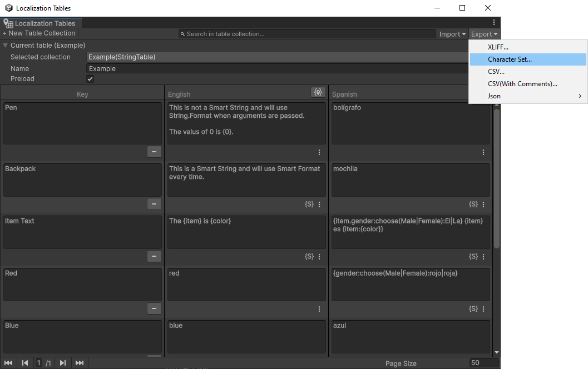Open the kebab menu on the bolígrafo Spanish cell
Viewport: 588px width, 369px height.
(x=483, y=152)
